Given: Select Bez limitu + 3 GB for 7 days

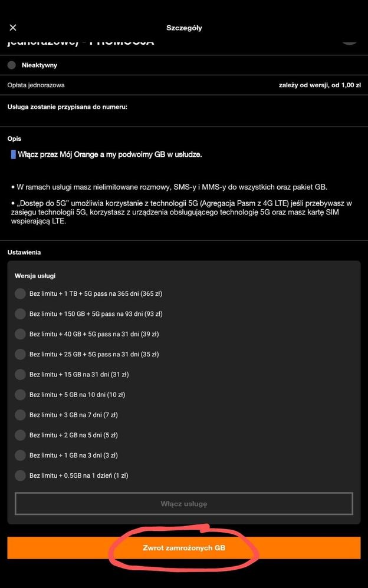Looking at the screenshot, I should pyautogui.click(x=20, y=415).
